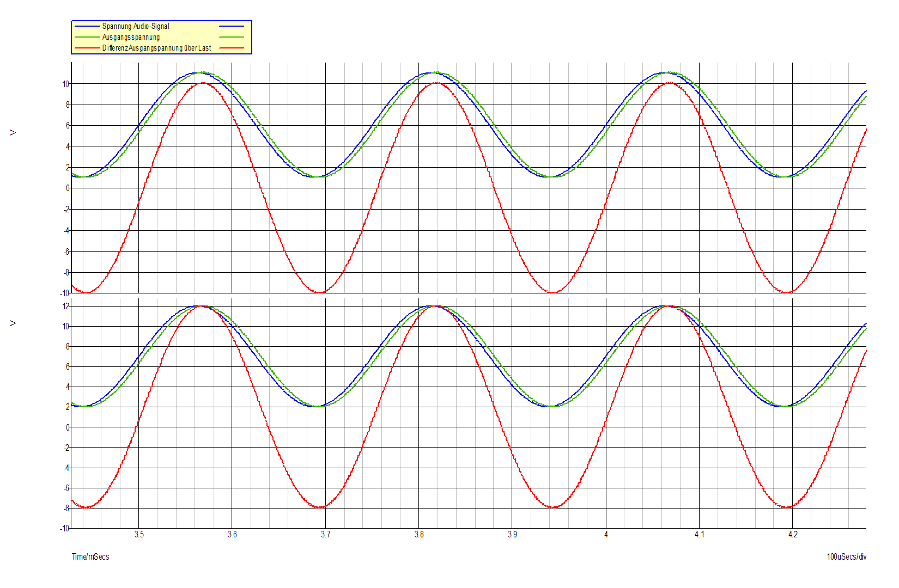
Task: Click the red line sample right of 'DifferenzAusgangspannung über Last'
Action: (232, 48)
